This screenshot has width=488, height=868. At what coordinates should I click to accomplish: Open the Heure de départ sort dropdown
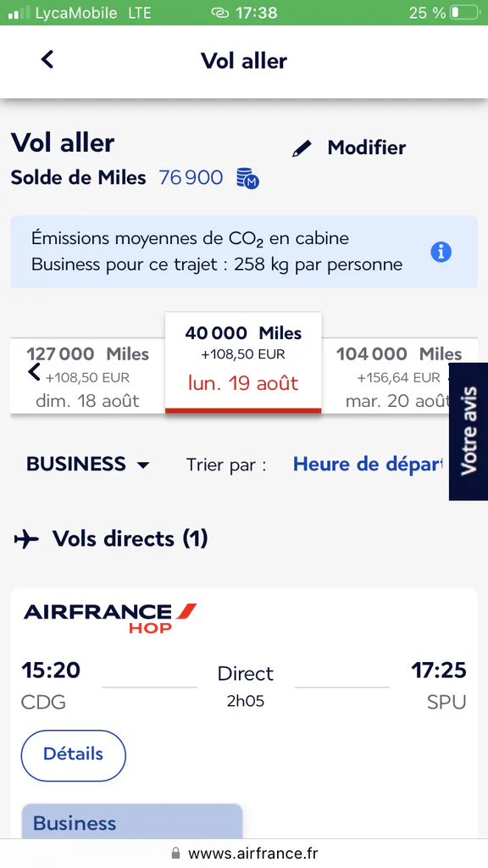[x=369, y=464]
